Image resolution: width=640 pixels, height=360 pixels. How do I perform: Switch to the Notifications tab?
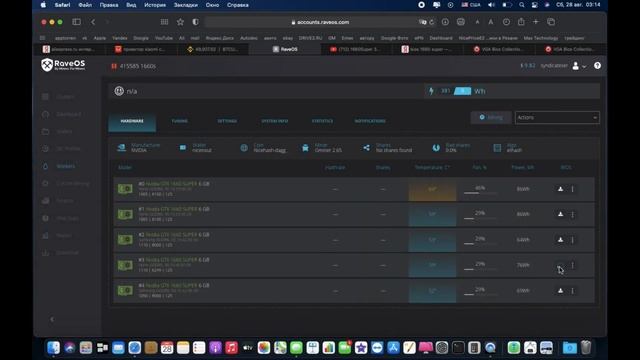point(370,121)
